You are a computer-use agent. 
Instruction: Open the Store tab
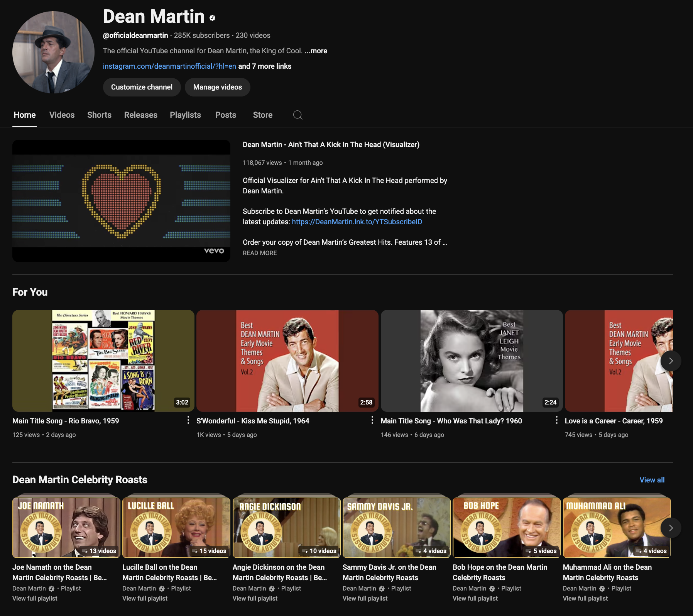point(263,115)
